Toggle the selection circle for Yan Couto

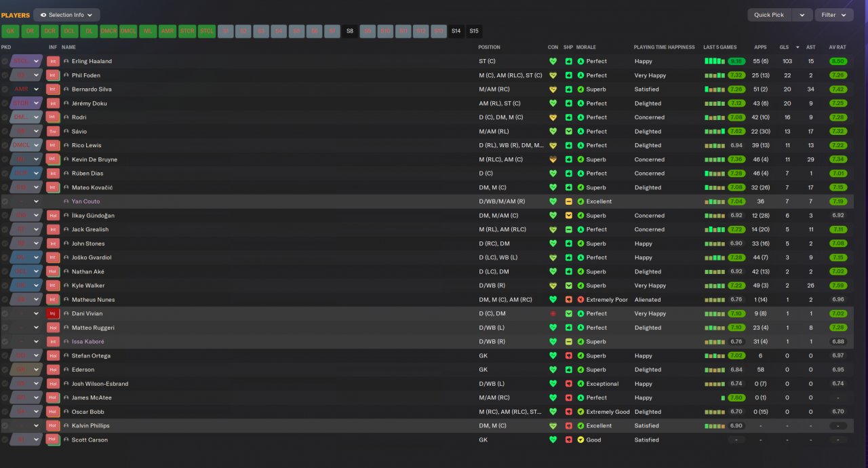[x=5, y=201]
